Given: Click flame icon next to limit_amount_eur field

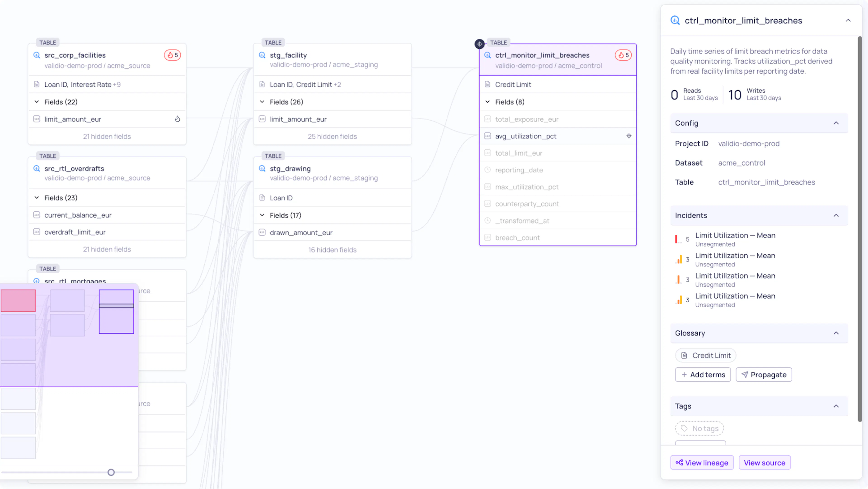Looking at the screenshot, I should coord(178,119).
